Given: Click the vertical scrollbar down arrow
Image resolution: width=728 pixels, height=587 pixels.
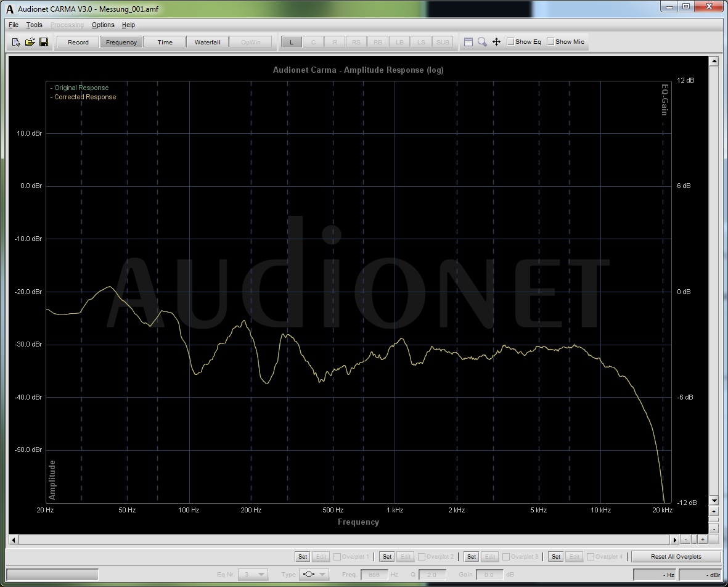Looking at the screenshot, I should tap(714, 501).
